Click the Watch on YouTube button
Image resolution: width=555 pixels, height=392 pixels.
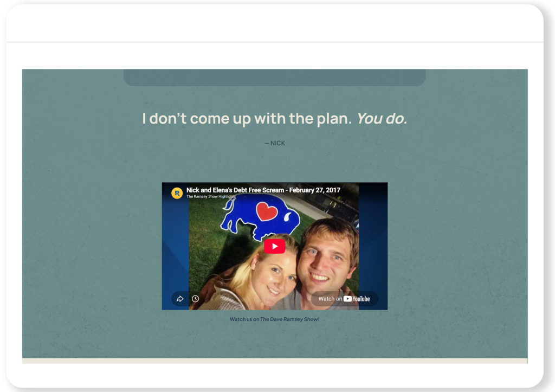tap(344, 299)
